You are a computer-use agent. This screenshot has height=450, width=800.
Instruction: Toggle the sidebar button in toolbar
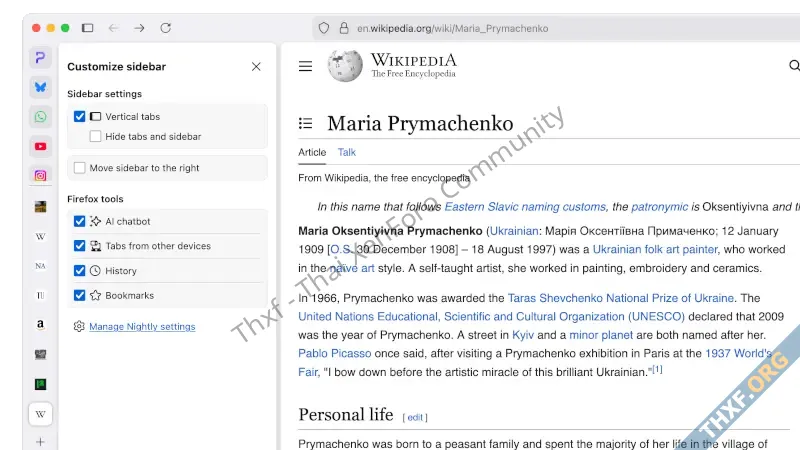click(x=88, y=28)
